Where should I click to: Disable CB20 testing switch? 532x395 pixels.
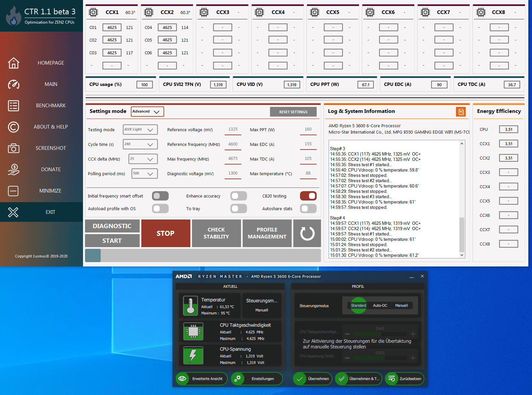pyautogui.click(x=308, y=196)
